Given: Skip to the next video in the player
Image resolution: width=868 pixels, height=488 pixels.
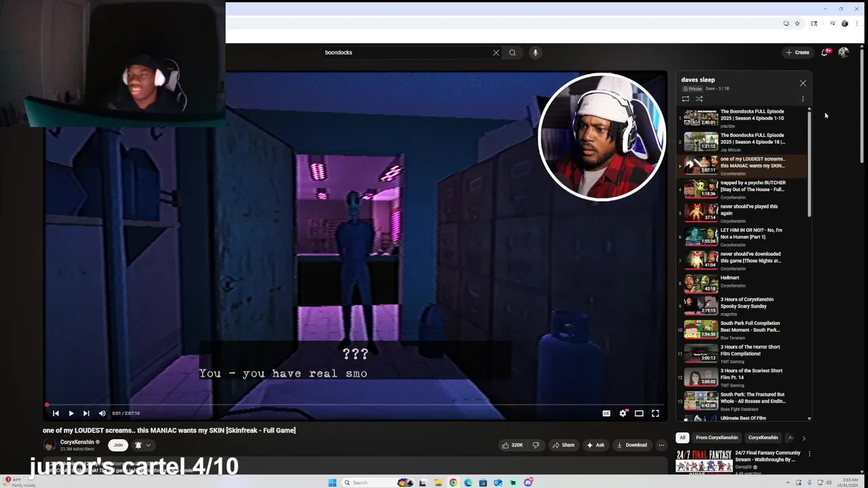Looking at the screenshot, I should 86,413.
